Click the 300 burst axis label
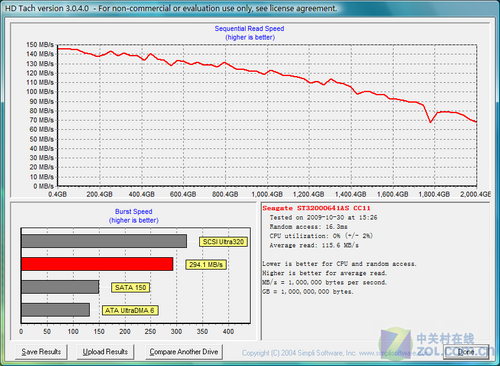Viewport: 500px width, 366px height. click(176, 332)
